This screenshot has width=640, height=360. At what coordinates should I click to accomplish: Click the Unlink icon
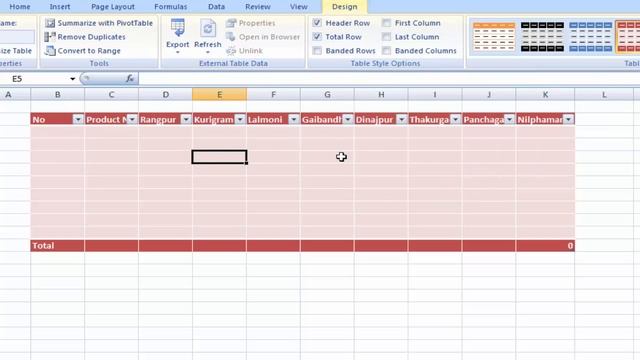click(231, 51)
